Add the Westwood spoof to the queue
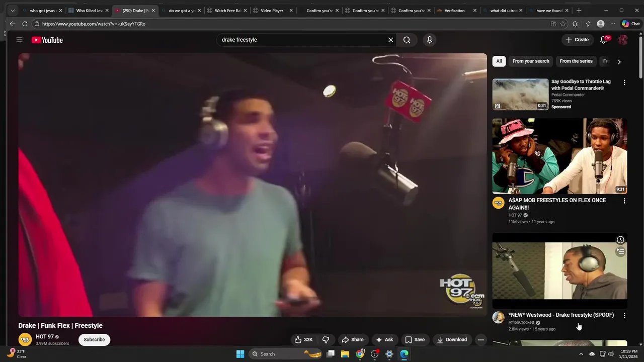This screenshot has height=362, width=644. click(x=620, y=252)
